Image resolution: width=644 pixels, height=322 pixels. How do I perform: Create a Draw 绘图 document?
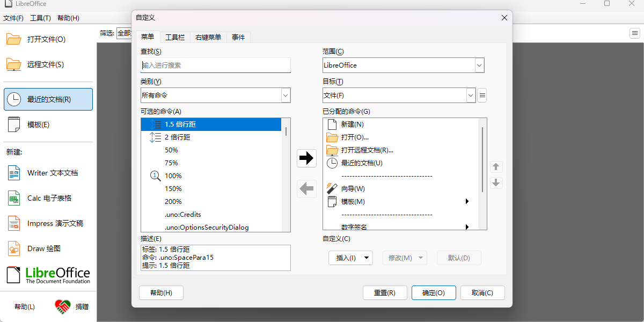point(46,248)
